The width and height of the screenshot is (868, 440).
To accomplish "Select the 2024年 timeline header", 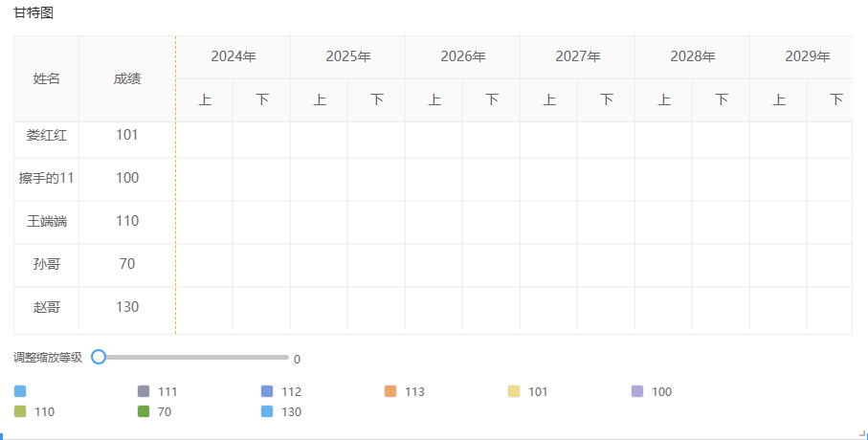I will pyautogui.click(x=234, y=56).
